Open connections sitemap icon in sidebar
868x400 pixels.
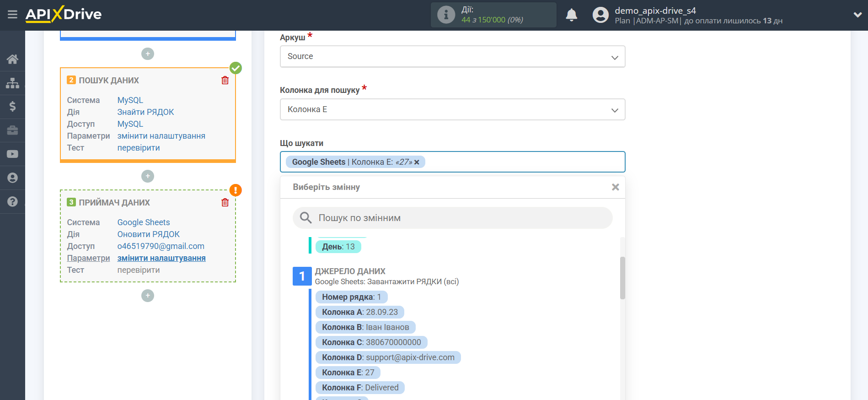click(x=12, y=83)
